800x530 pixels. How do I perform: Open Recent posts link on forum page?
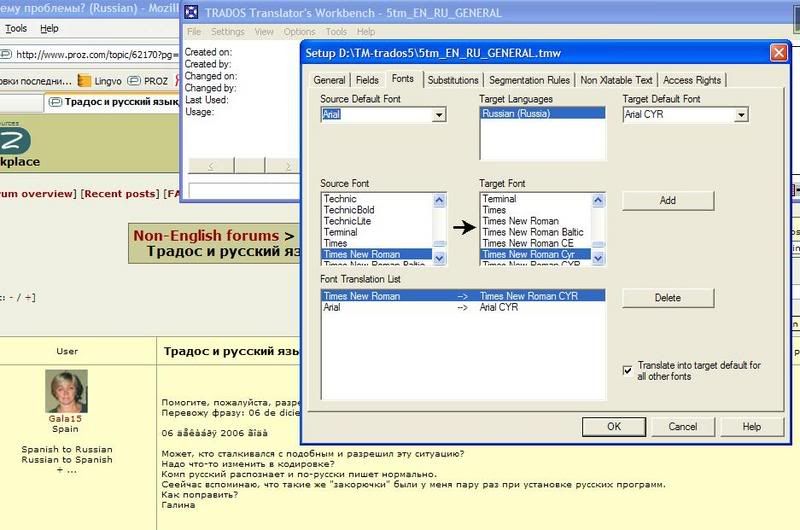point(120,193)
